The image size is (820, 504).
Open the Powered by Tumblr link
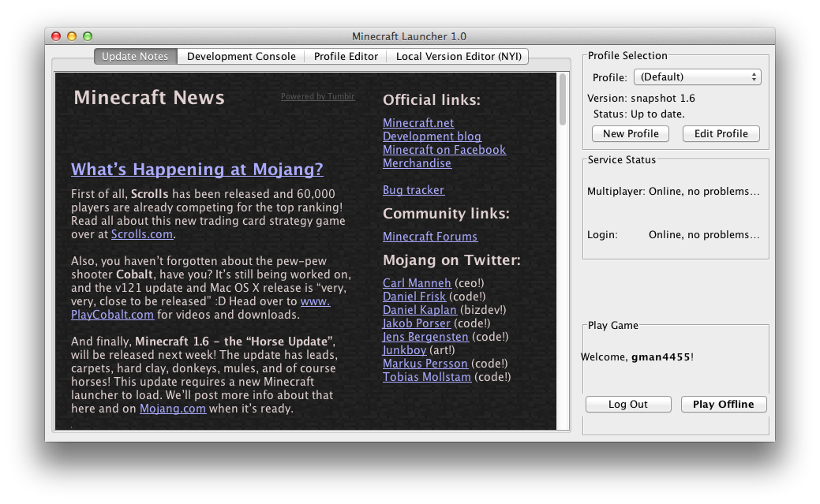(317, 97)
